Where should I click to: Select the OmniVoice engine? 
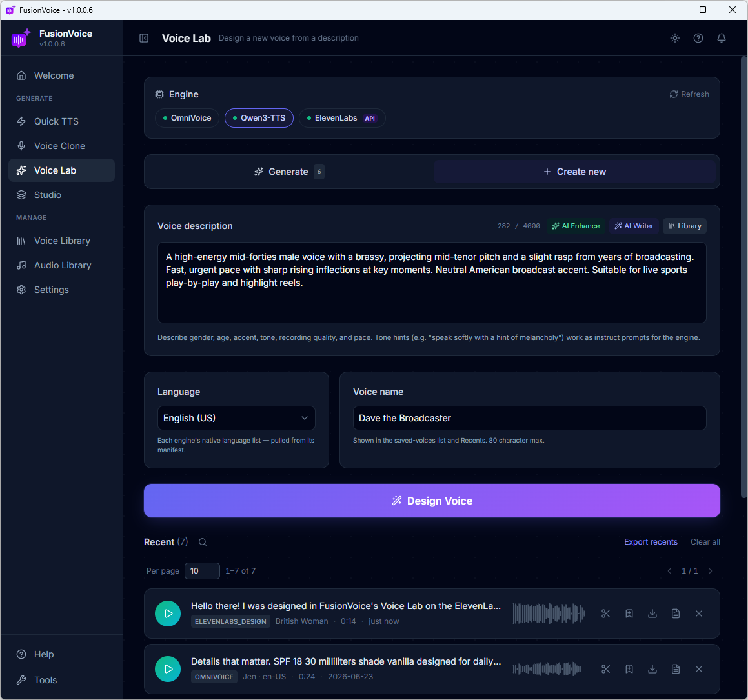tap(187, 118)
